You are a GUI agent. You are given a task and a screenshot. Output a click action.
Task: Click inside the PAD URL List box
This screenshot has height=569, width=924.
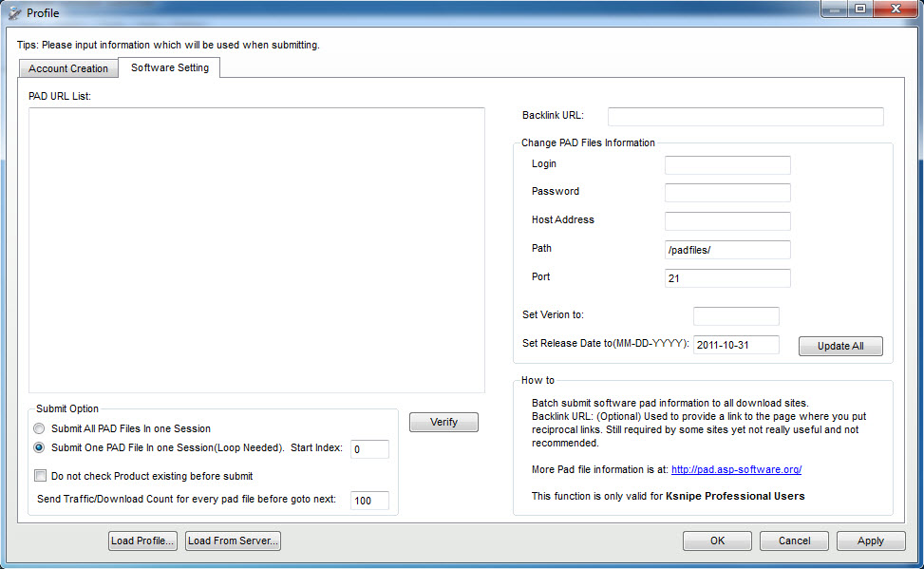click(x=256, y=249)
